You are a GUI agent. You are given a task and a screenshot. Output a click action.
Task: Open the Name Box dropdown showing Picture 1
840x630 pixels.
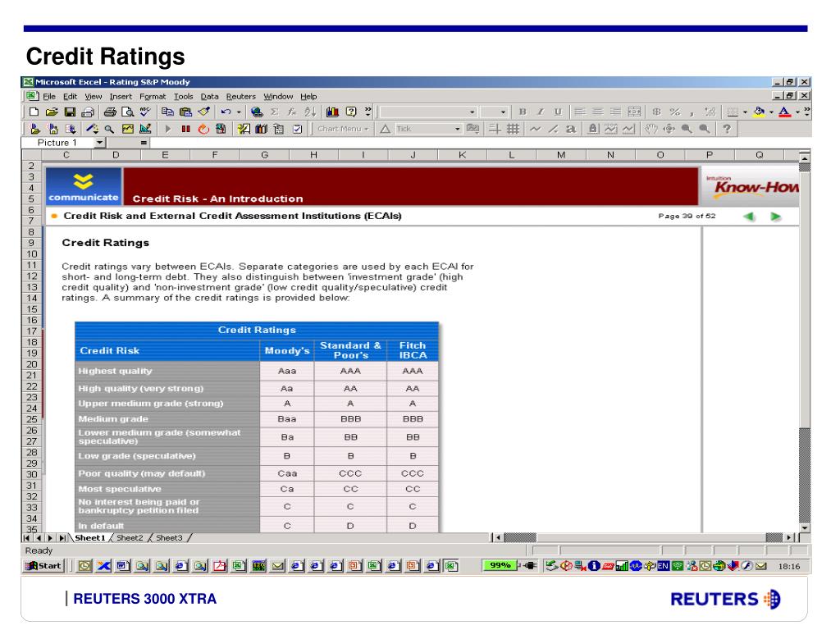[x=100, y=143]
